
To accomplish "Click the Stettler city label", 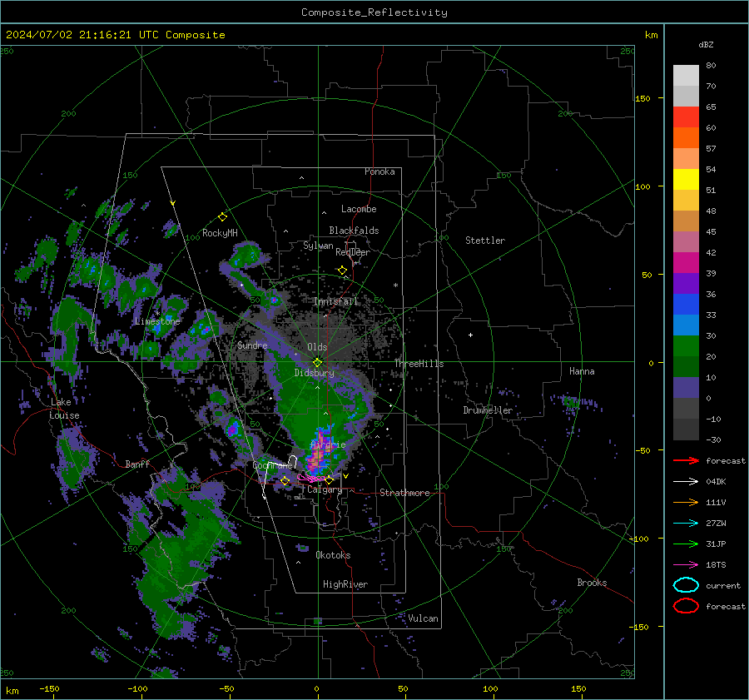I will click(485, 241).
